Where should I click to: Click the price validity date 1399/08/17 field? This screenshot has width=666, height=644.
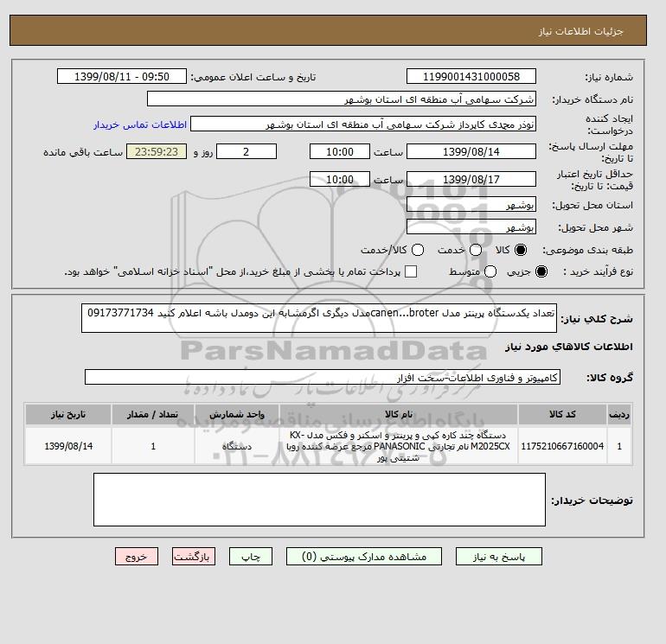(471, 179)
